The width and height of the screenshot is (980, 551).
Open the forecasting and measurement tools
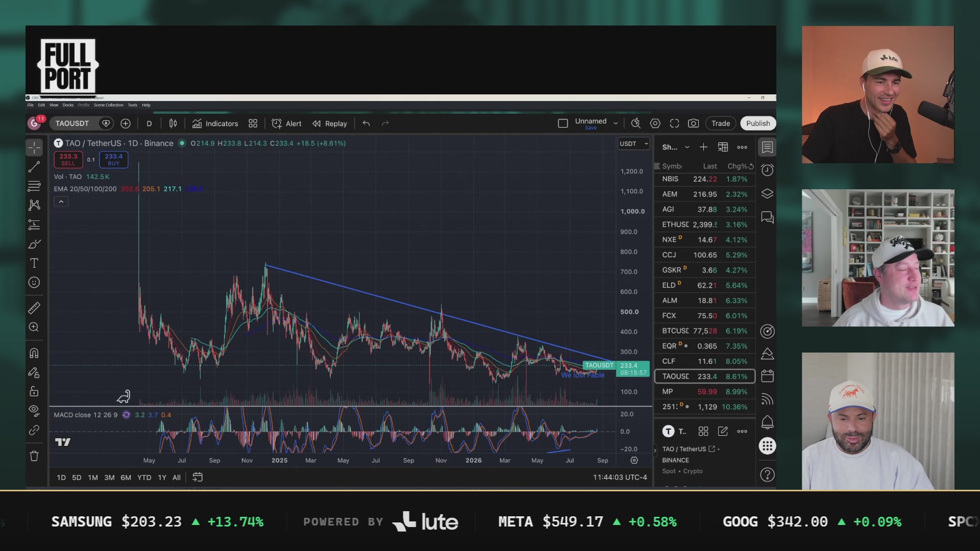[34, 224]
